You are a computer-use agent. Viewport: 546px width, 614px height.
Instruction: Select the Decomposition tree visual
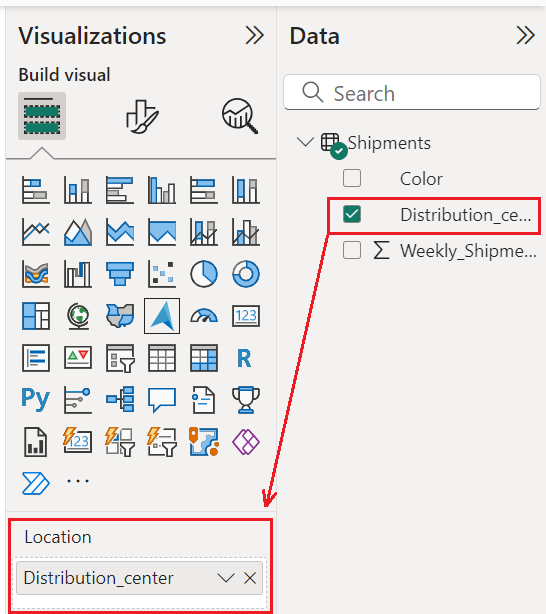[120, 399]
